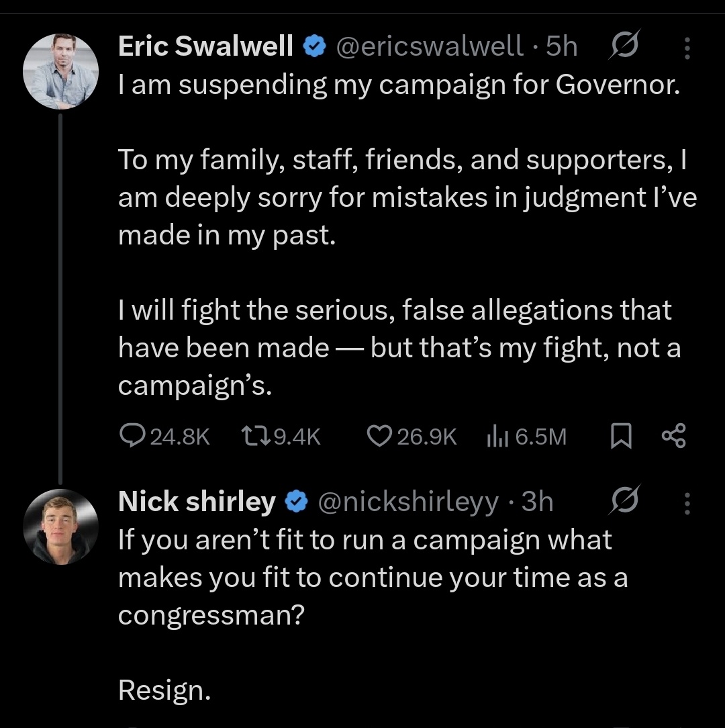Open more options for Nick shirley's reply

[x=686, y=502]
